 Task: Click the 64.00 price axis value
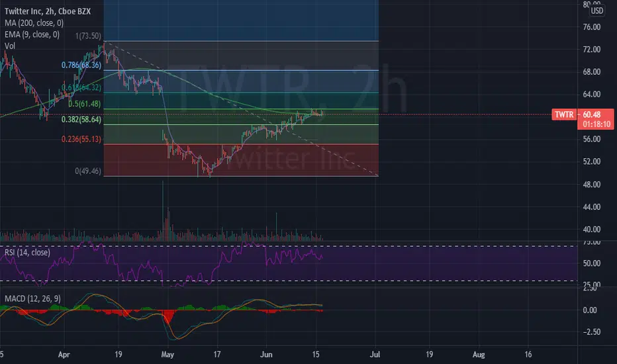(x=591, y=95)
